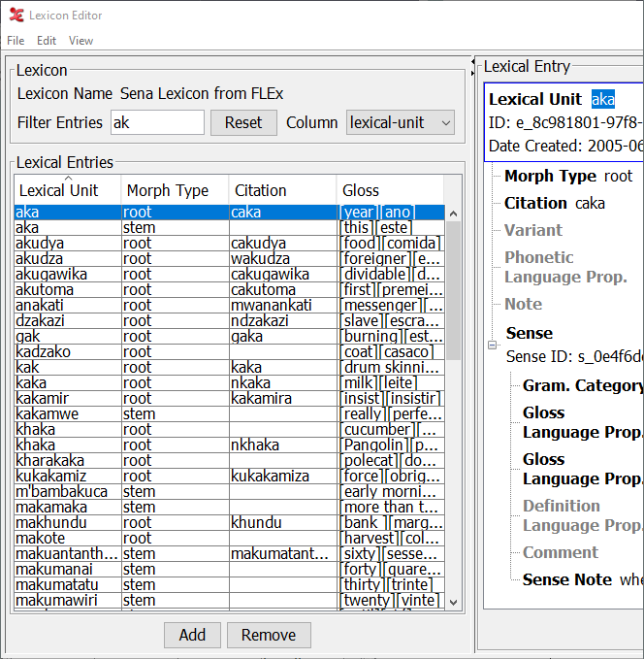Select the Variant tree node
Viewport: 644px width, 659px height.
[x=533, y=230]
